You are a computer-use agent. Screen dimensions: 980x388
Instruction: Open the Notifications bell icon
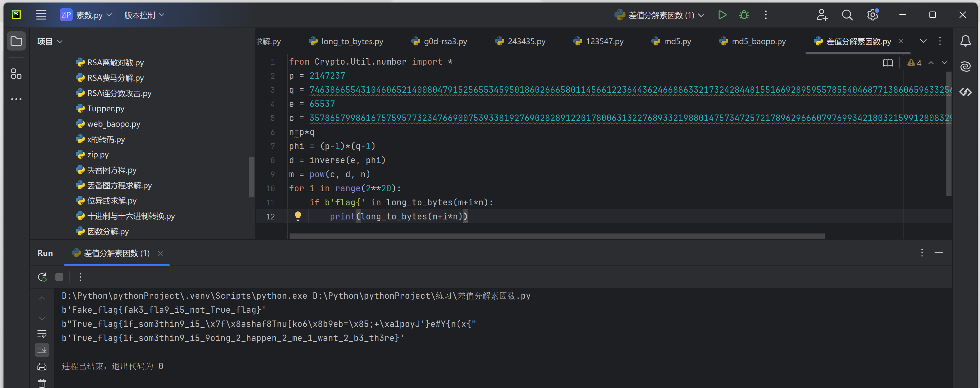[965, 41]
